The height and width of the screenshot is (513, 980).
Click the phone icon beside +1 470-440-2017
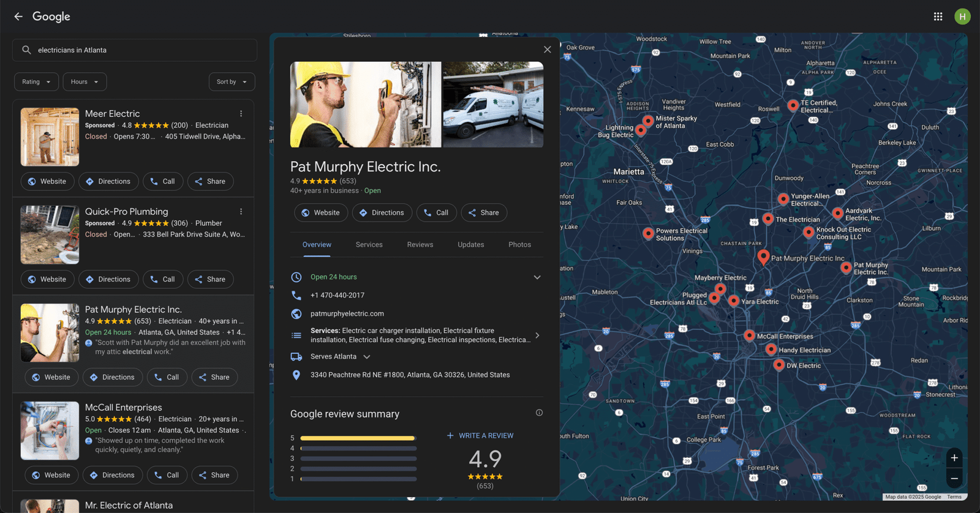[x=296, y=295]
